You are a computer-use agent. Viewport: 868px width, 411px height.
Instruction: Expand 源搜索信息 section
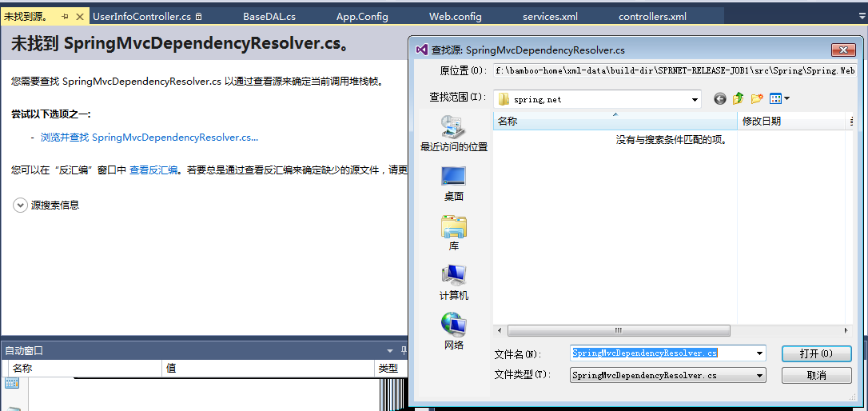tap(20, 205)
